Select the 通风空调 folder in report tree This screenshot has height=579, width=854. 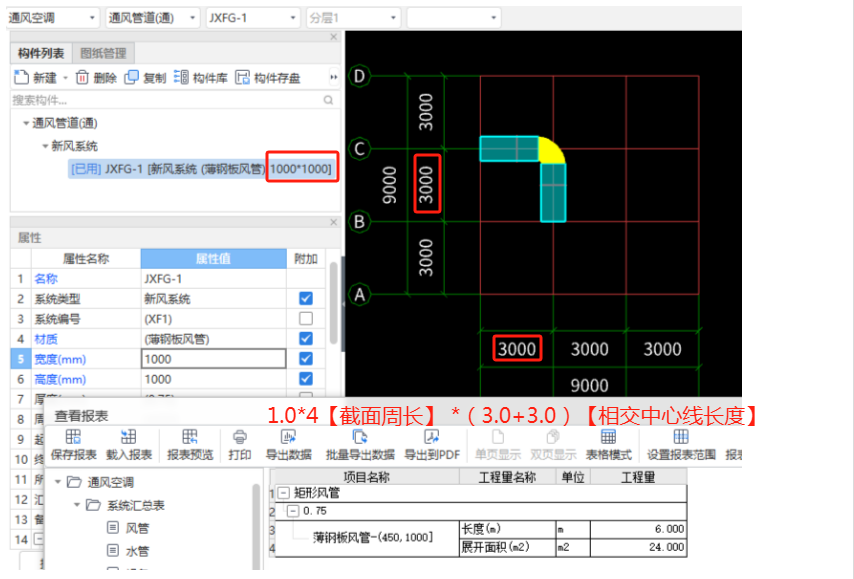[110, 482]
